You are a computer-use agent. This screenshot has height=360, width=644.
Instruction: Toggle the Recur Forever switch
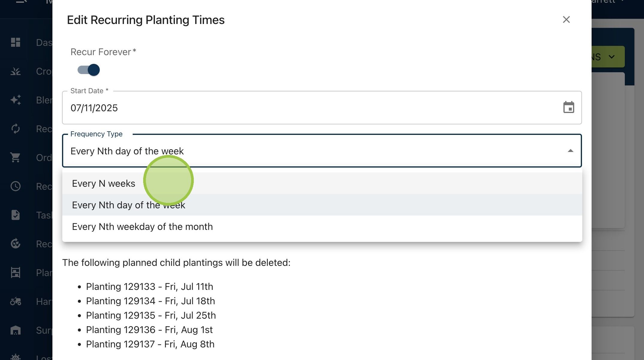click(89, 70)
